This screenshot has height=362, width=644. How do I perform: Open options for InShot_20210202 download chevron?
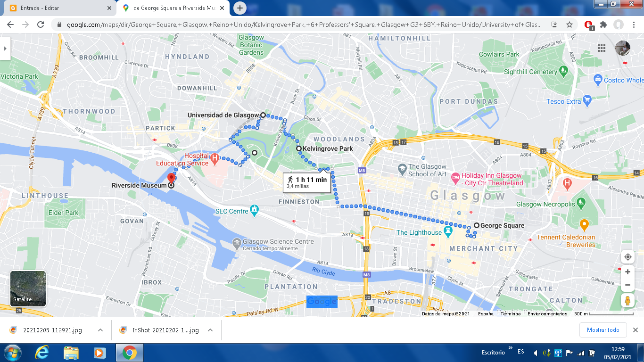(210, 330)
